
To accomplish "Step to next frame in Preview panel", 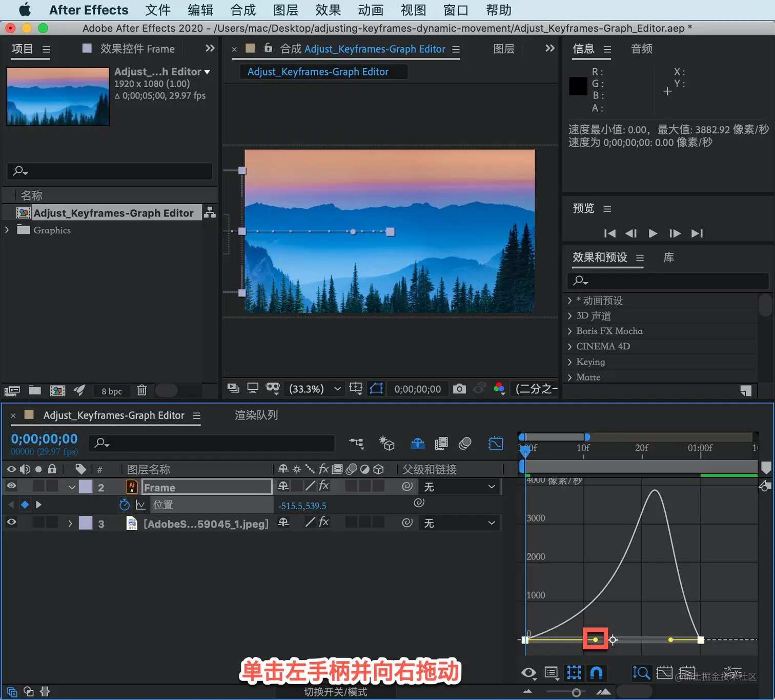I will tap(675, 233).
